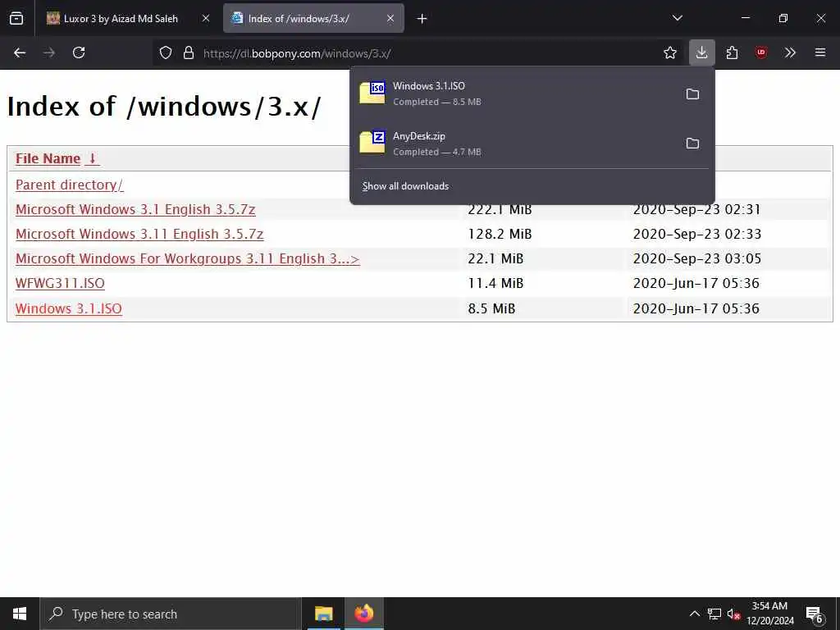Open muted volume tray icon

point(733,614)
